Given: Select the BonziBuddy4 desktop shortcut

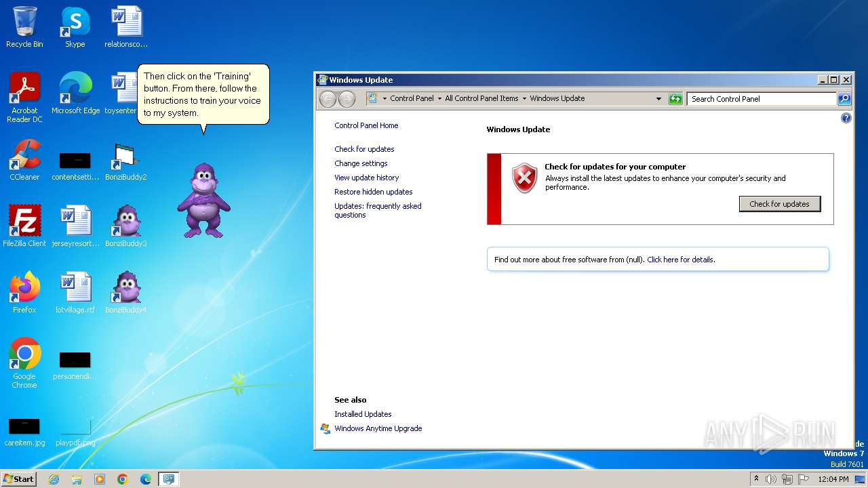Looking at the screenshot, I should coord(126,293).
